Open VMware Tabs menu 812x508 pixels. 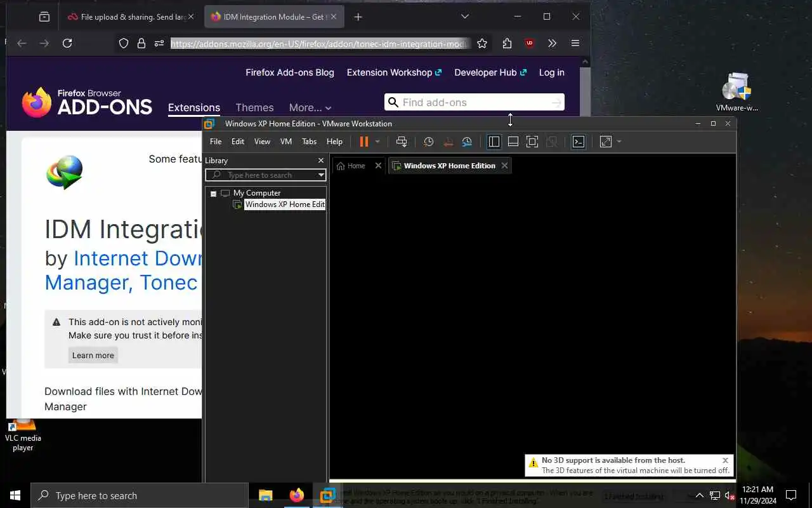[x=309, y=142]
